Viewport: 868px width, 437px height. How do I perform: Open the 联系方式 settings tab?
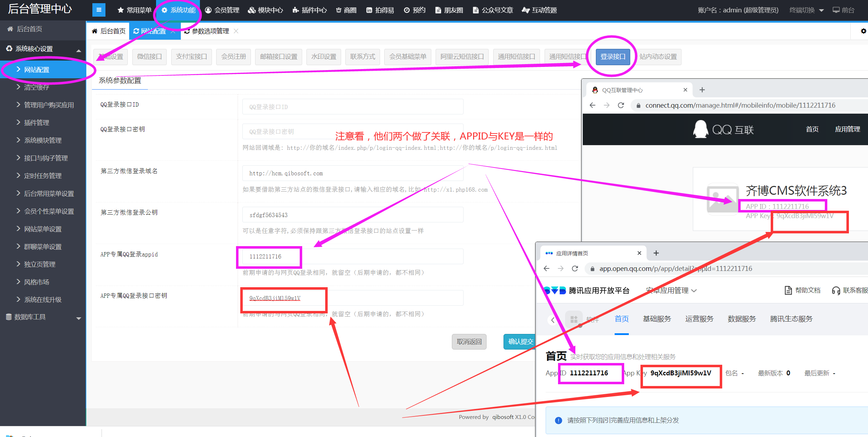click(363, 57)
